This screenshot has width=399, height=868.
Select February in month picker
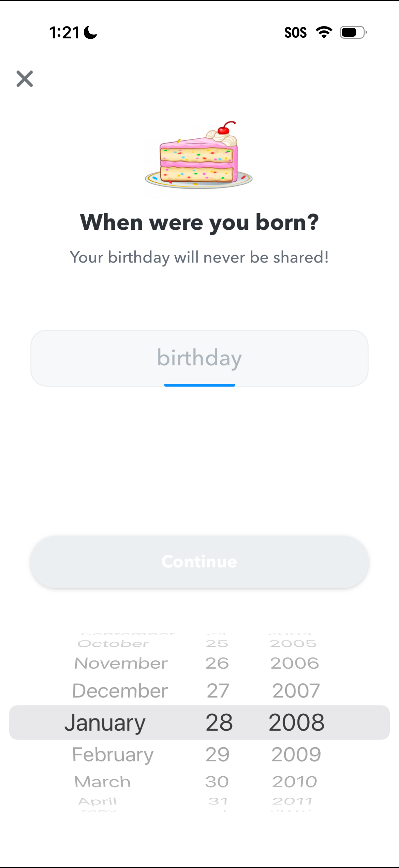113,754
